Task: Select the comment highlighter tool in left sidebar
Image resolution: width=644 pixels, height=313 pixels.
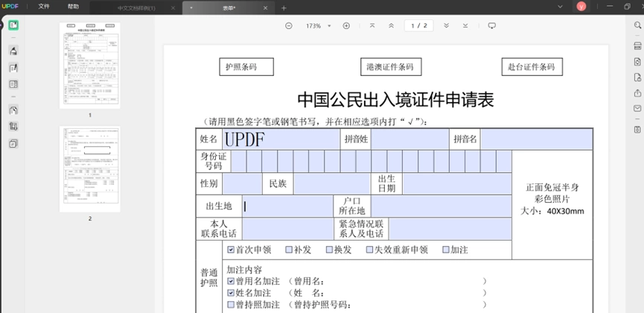Action: 13,51
